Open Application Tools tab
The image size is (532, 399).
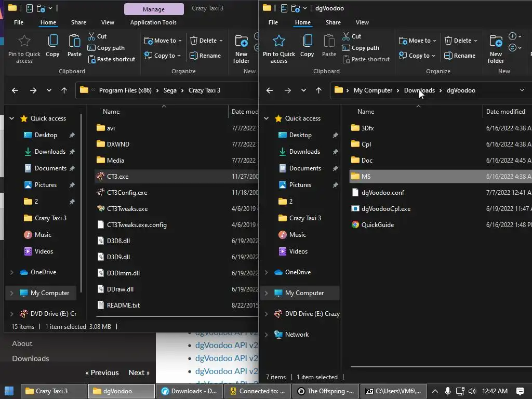(x=153, y=22)
